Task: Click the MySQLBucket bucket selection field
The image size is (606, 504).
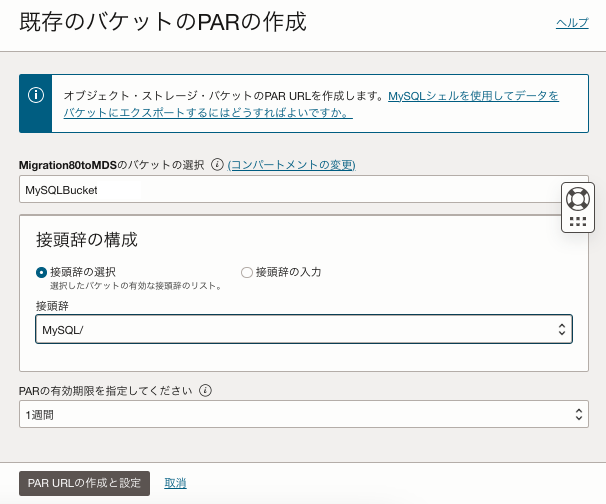Action: 288,190
